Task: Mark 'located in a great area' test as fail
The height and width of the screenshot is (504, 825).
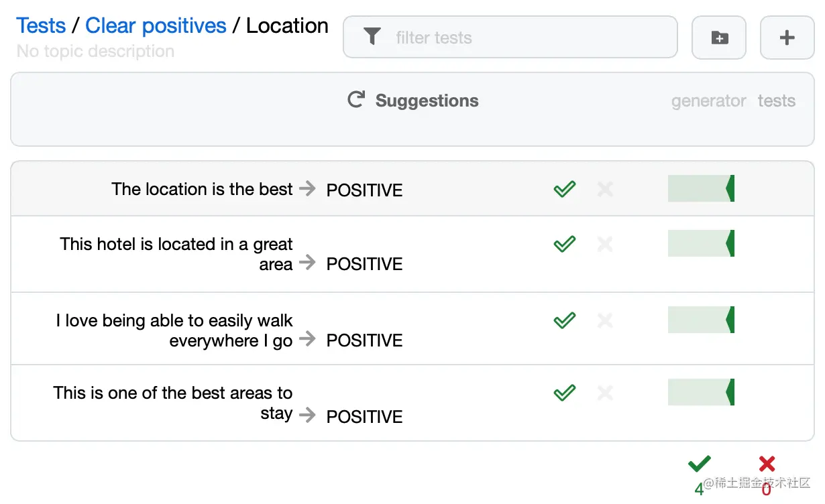Action: (x=605, y=244)
